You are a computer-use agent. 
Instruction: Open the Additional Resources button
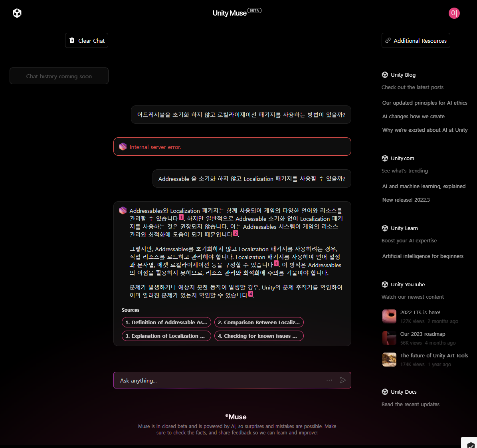coord(416,40)
